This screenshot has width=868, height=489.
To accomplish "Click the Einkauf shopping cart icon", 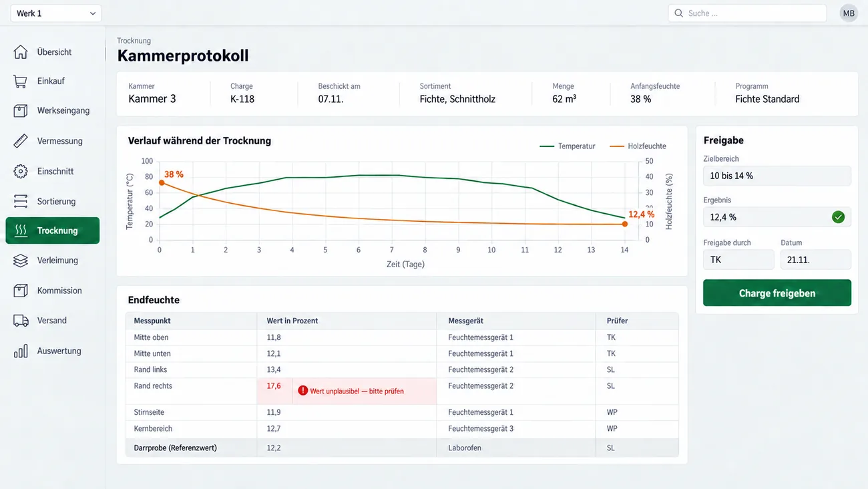I will 21,81.
